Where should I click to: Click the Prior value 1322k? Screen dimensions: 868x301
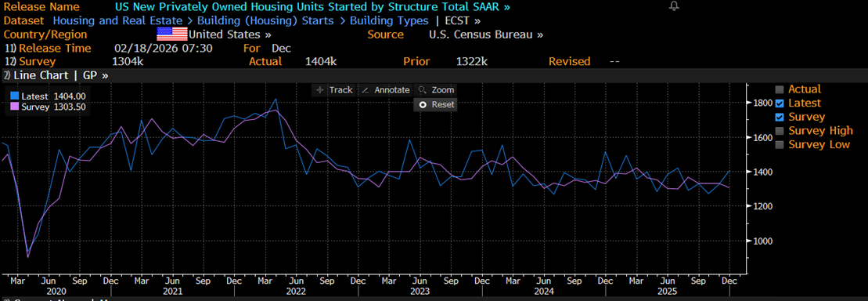pyautogui.click(x=472, y=61)
